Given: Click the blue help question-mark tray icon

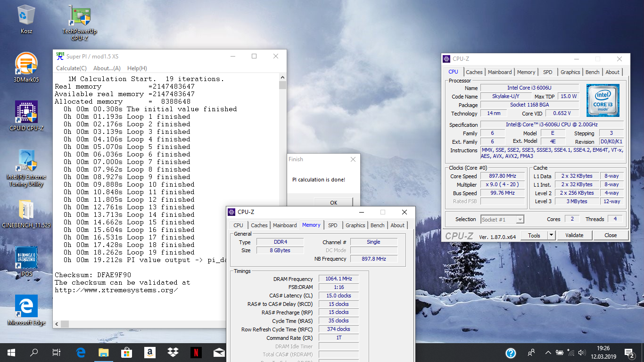Looking at the screenshot, I should point(511,353).
